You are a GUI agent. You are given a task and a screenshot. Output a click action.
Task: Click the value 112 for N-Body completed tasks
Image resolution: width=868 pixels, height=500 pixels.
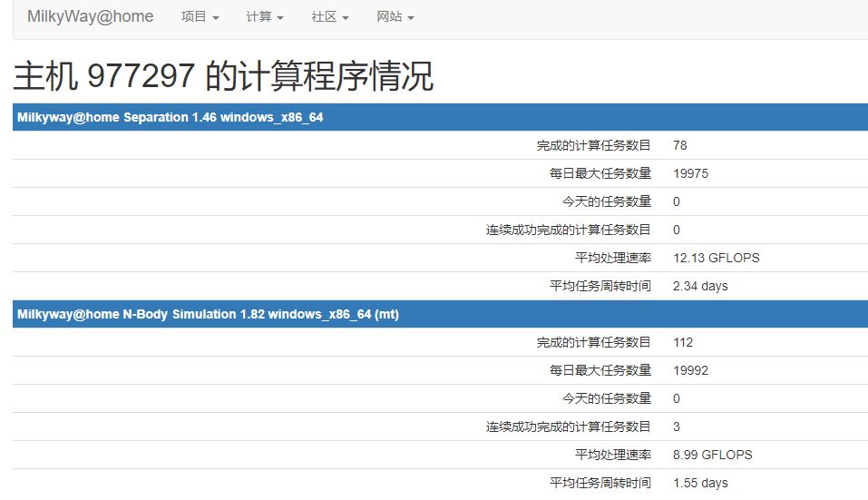coord(683,343)
